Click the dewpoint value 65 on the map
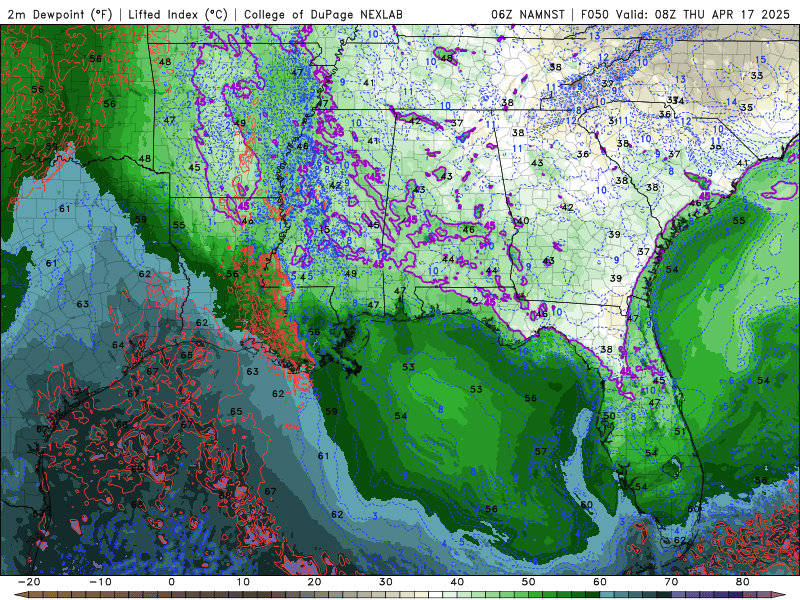This screenshot has width=800, height=600. coord(236,411)
